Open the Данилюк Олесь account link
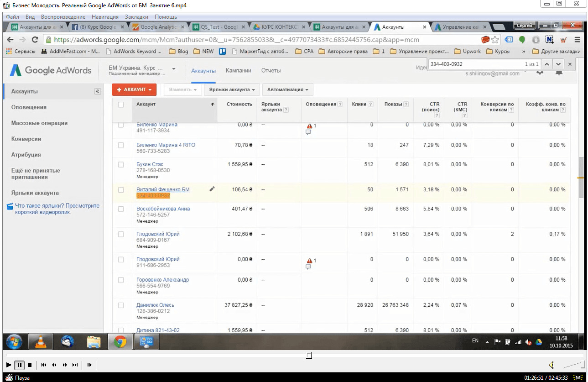Image resolution: width=588 pixels, height=382 pixels. click(155, 305)
